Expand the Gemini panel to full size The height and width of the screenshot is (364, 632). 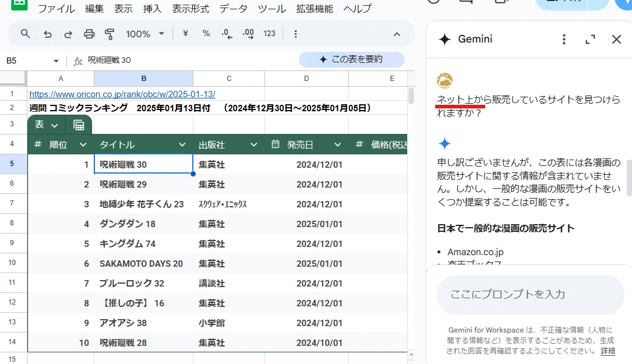click(590, 39)
